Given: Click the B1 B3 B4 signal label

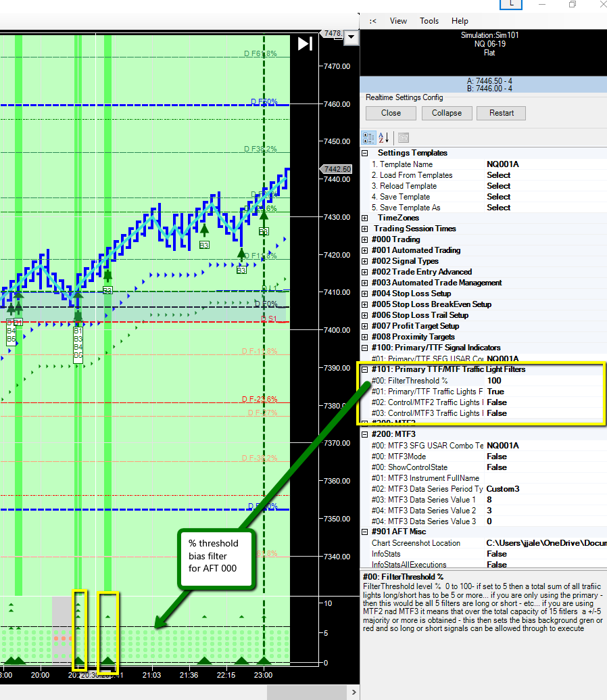Looking at the screenshot, I should click(x=78, y=343).
